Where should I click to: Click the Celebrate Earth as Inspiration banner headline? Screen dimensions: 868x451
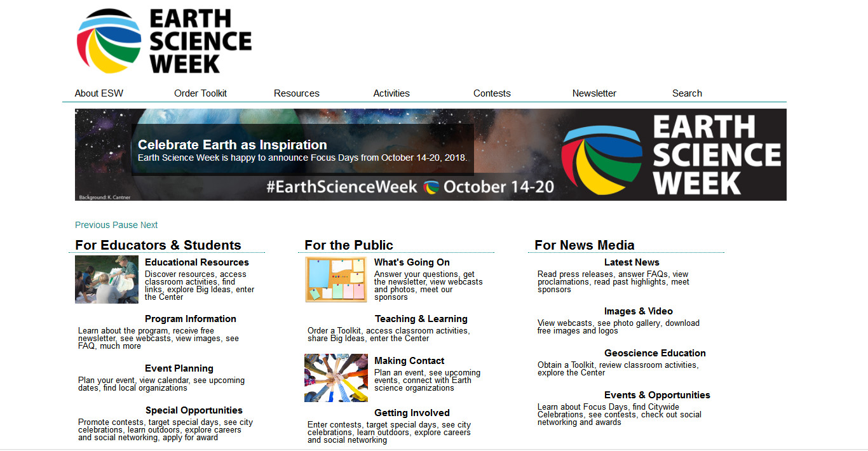(233, 145)
